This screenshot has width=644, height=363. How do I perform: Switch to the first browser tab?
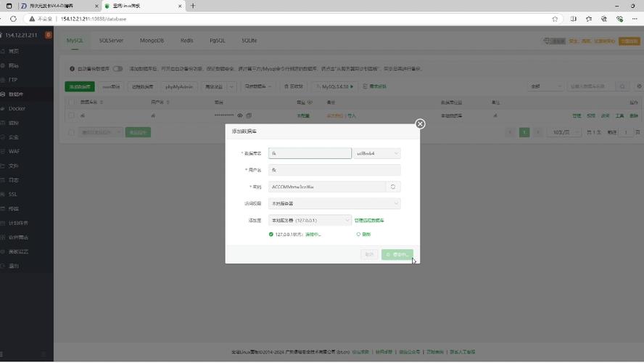[59, 6]
